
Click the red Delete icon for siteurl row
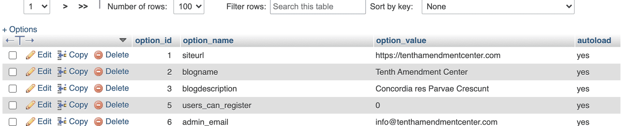(x=98, y=55)
